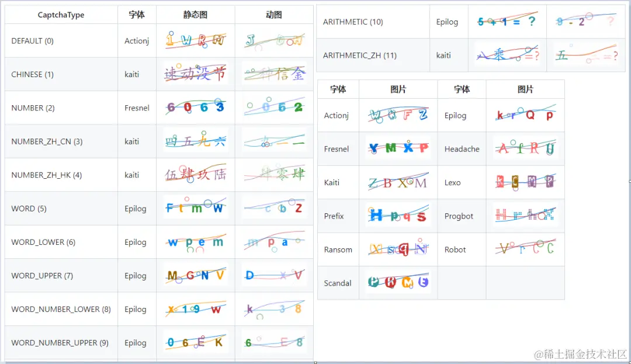
Task: Click the NUMBER_ZH_HK static captcha image
Action: point(196,175)
